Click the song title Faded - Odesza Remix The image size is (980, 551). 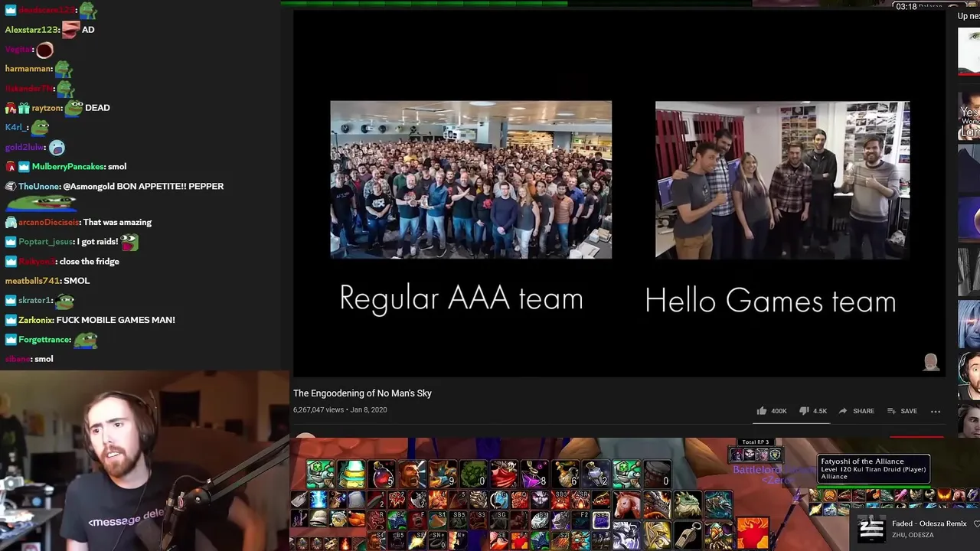pos(929,523)
